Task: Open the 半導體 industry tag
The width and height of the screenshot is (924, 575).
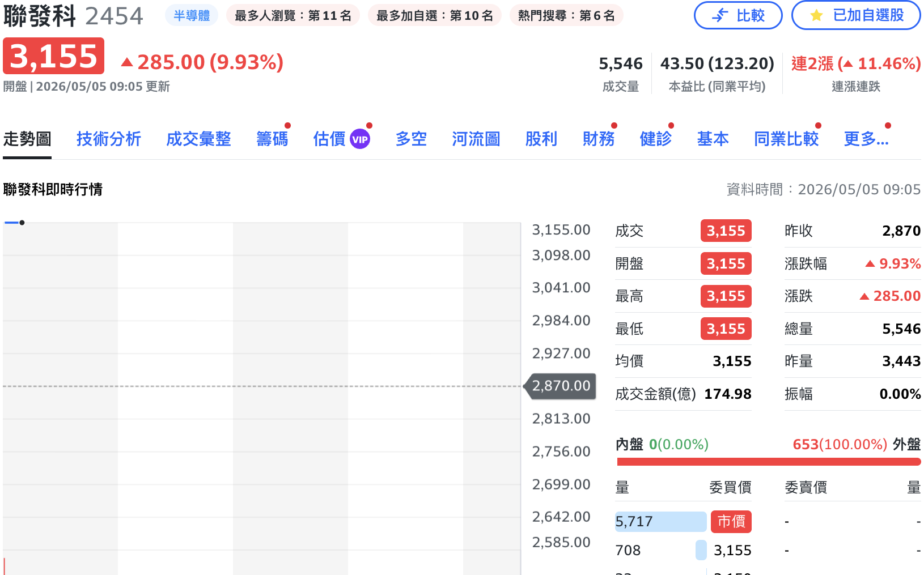Action: pos(192,16)
